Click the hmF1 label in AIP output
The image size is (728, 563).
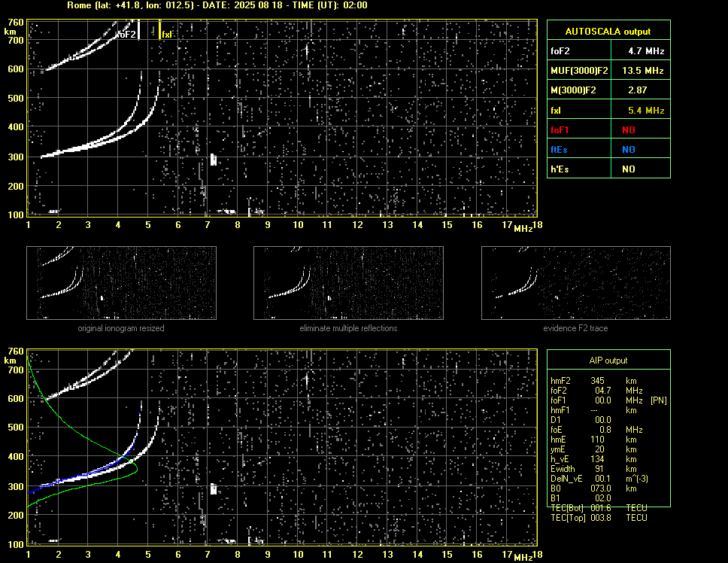click(x=560, y=410)
